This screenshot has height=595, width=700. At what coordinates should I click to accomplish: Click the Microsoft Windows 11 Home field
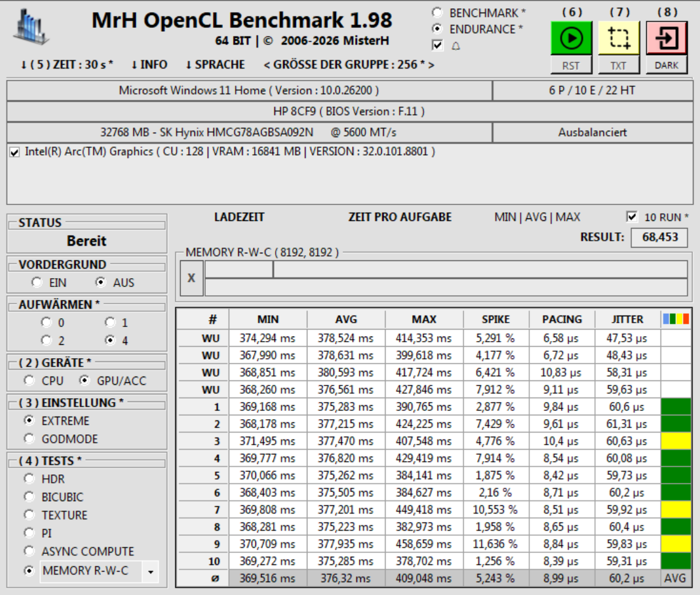249,90
